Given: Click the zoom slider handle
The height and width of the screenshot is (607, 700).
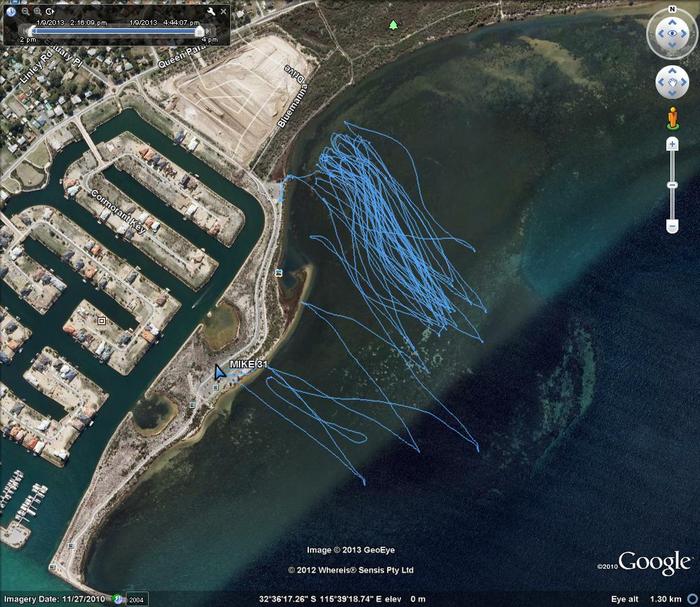Looking at the screenshot, I should click(672, 185).
